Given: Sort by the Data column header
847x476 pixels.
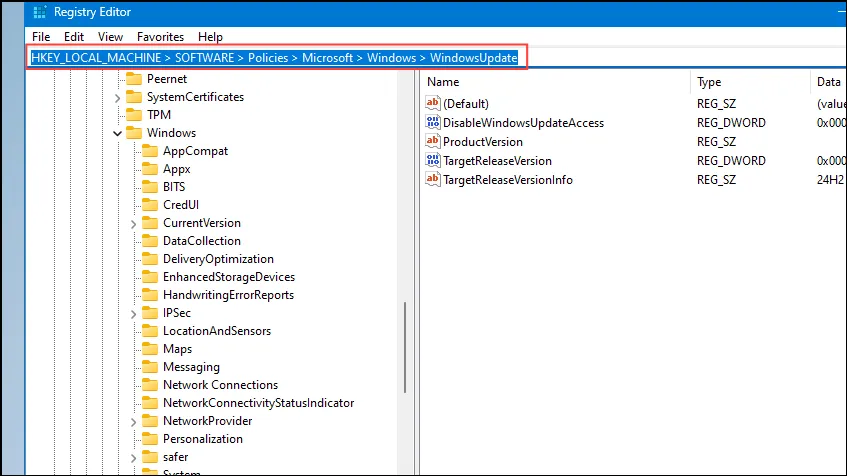Looking at the screenshot, I should 829,82.
